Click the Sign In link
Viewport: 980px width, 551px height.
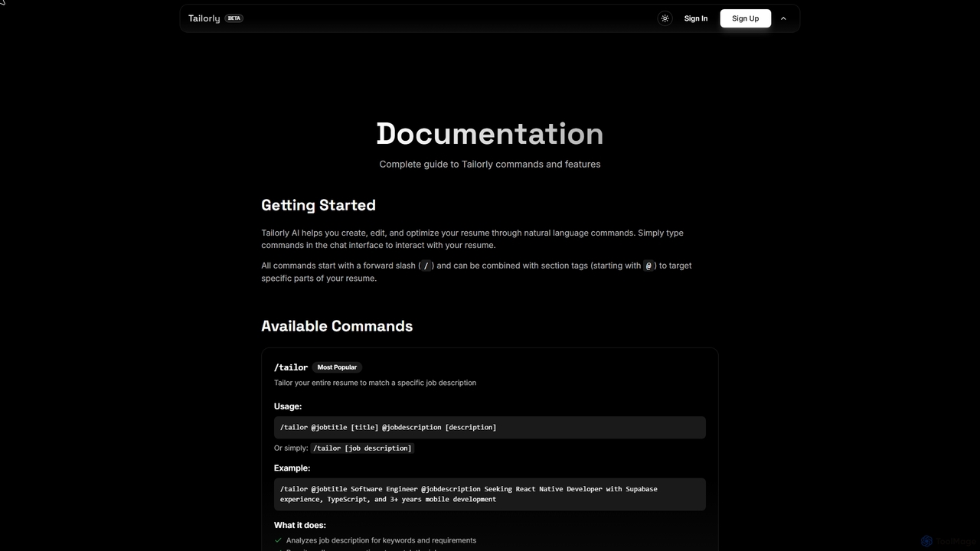696,18
